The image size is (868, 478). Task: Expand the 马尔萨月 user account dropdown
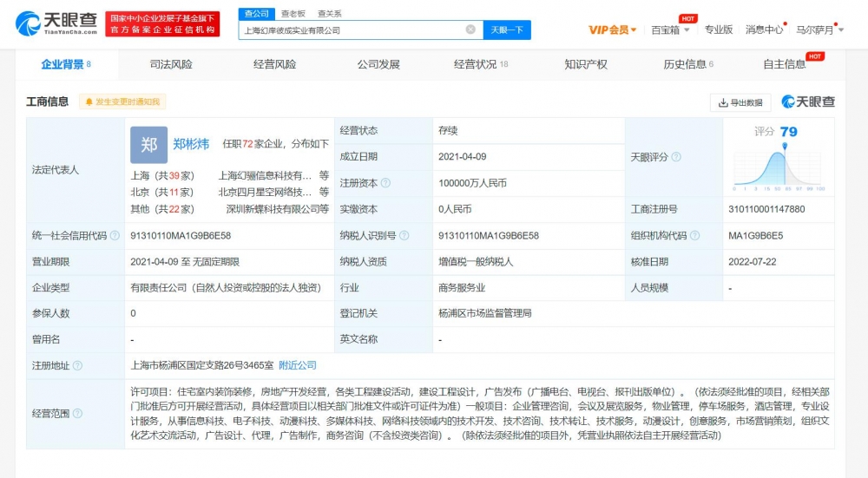pos(819,29)
